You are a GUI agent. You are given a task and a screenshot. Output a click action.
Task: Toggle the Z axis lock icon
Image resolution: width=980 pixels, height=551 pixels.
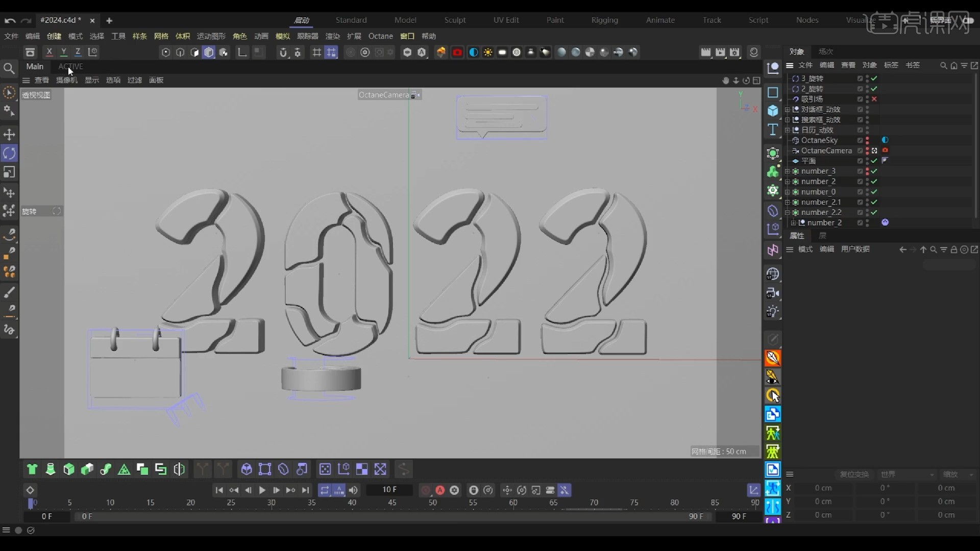coord(78,52)
